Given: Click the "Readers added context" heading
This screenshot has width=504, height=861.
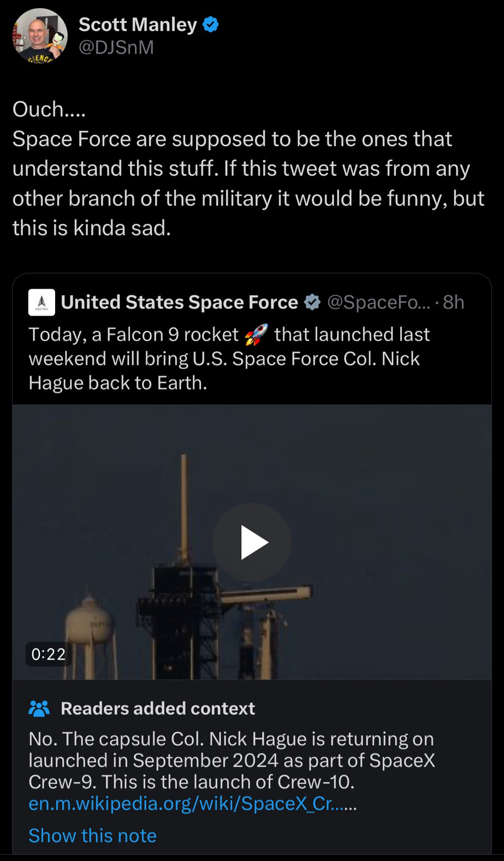Looking at the screenshot, I should [x=158, y=708].
